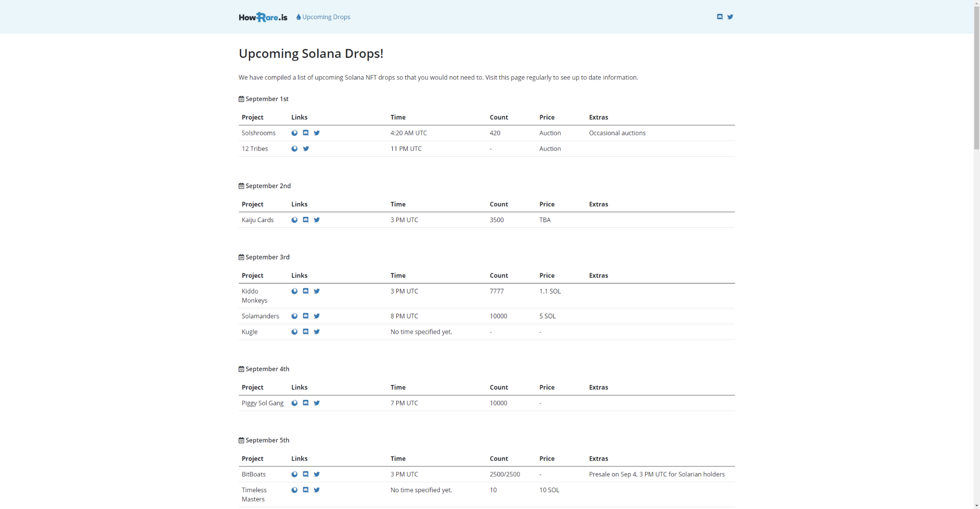Screen dimensions: 980x509
Task: Click the 12 Tribes project name
Action: coord(255,148)
